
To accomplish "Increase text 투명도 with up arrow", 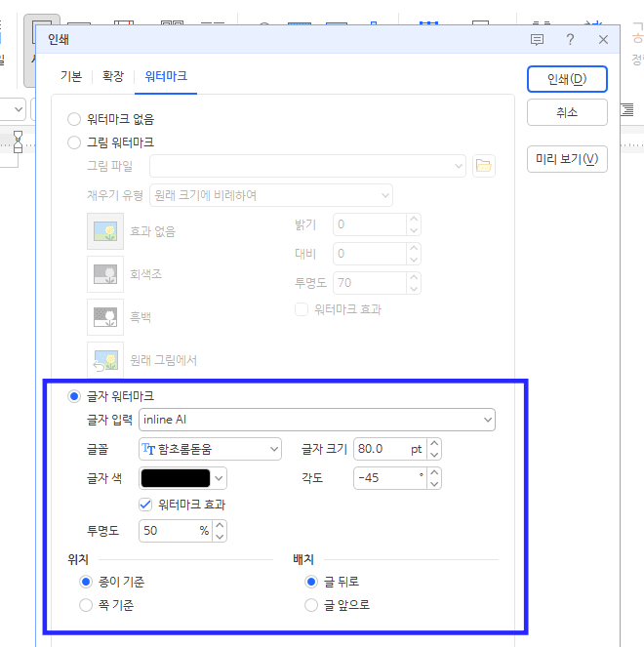I will click(220, 525).
